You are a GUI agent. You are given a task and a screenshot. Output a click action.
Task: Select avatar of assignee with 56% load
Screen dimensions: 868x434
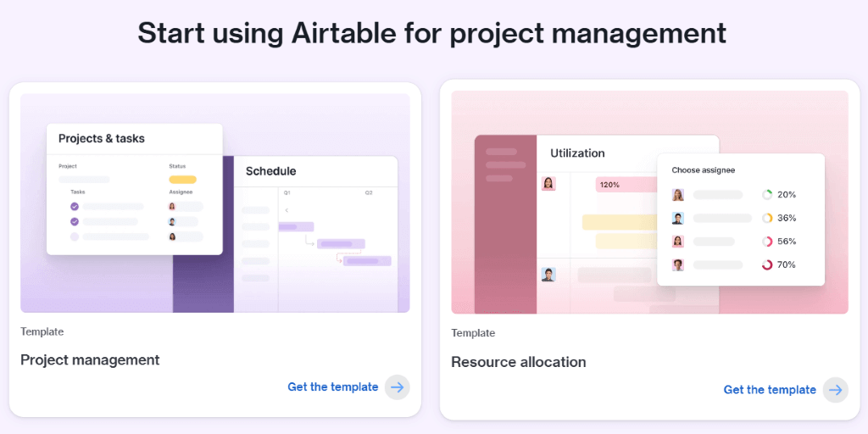pyautogui.click(x=677, y=242)
